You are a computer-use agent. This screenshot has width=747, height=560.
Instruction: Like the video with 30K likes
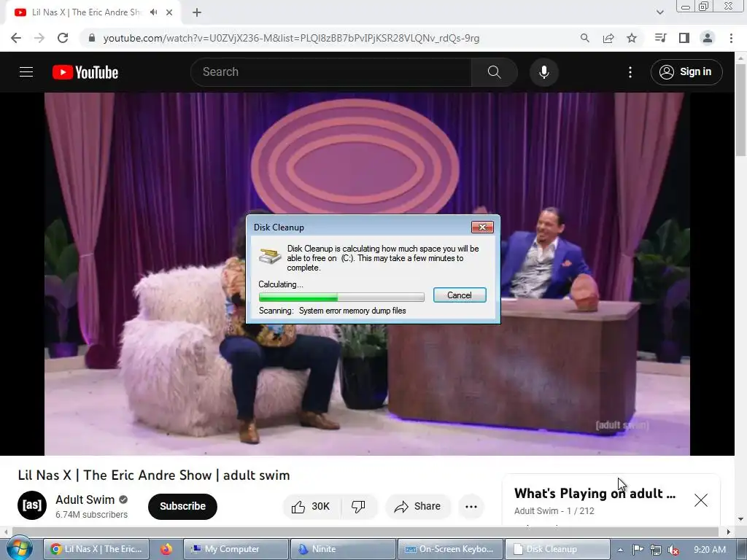(x=311, y=506)
